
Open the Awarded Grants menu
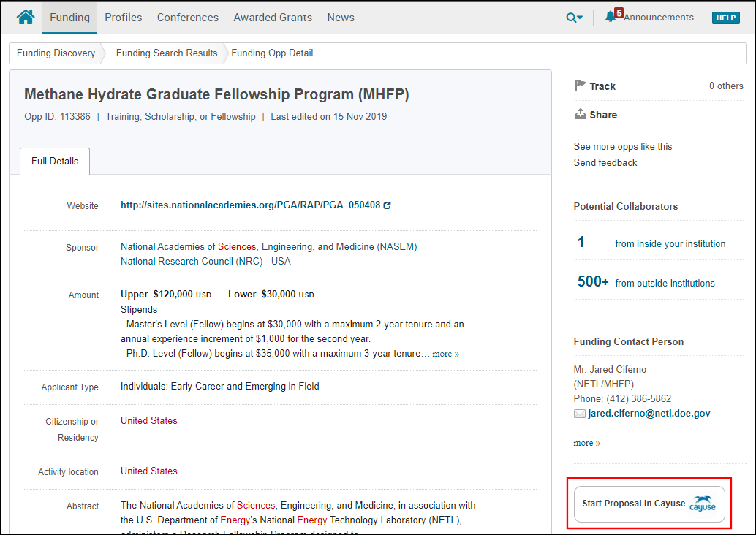tap(273, 18)
